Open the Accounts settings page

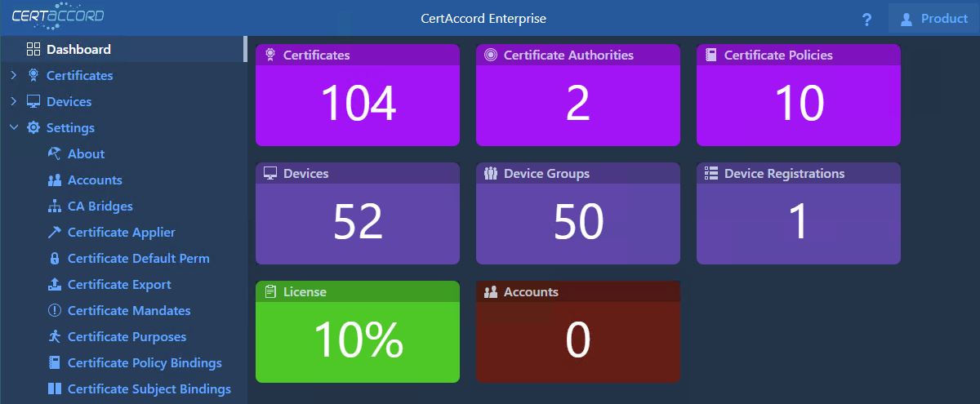point(95,180)
